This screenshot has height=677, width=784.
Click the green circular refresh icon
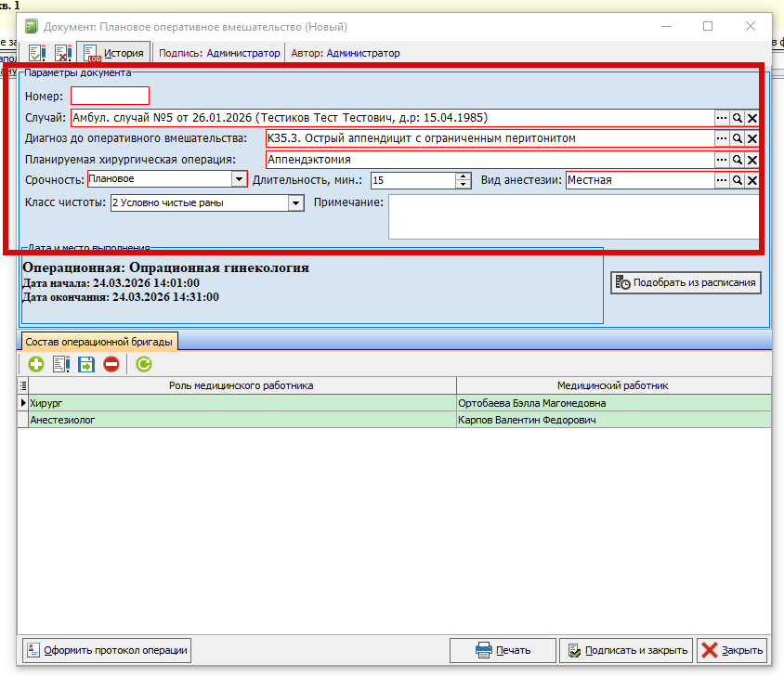tap(143, 365)
